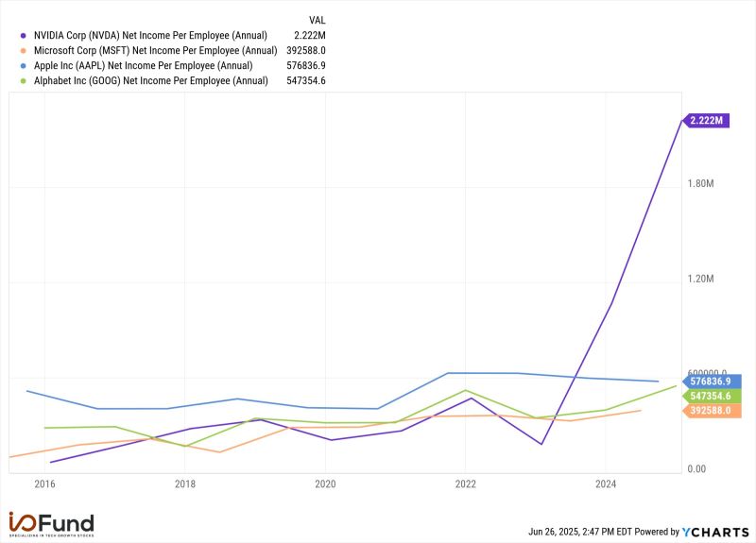The image size is (756, 543).
Task: Select the Apple Inc (AAPL) legend label
Action: (x=144, y=65)
